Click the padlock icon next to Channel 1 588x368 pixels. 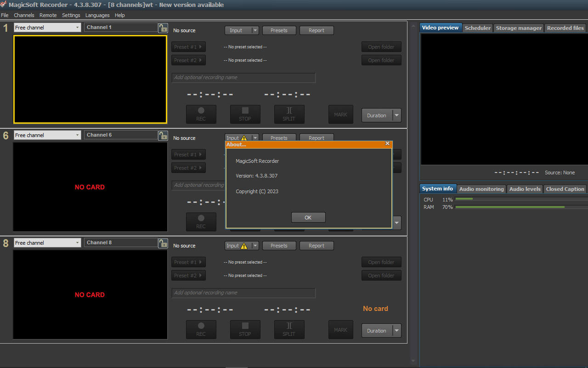[x=163, y=28]
